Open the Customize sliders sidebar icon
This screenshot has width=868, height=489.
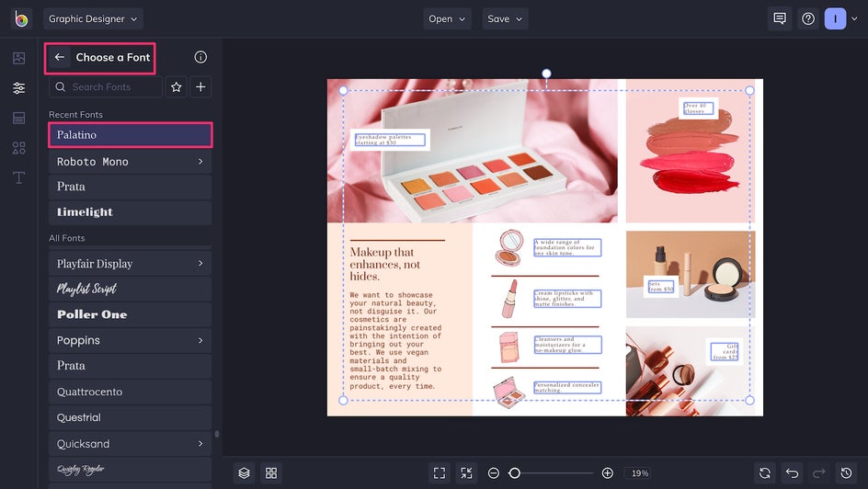[18, 88]
